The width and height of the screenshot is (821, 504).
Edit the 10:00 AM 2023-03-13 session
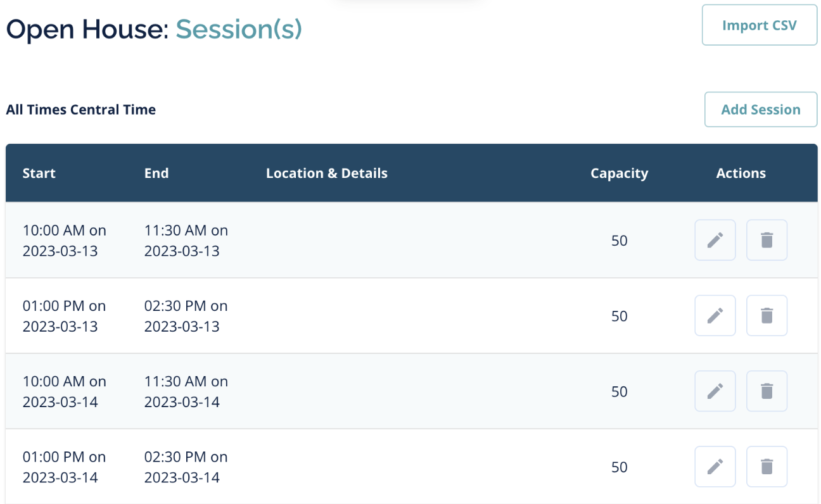coord(715,240)
